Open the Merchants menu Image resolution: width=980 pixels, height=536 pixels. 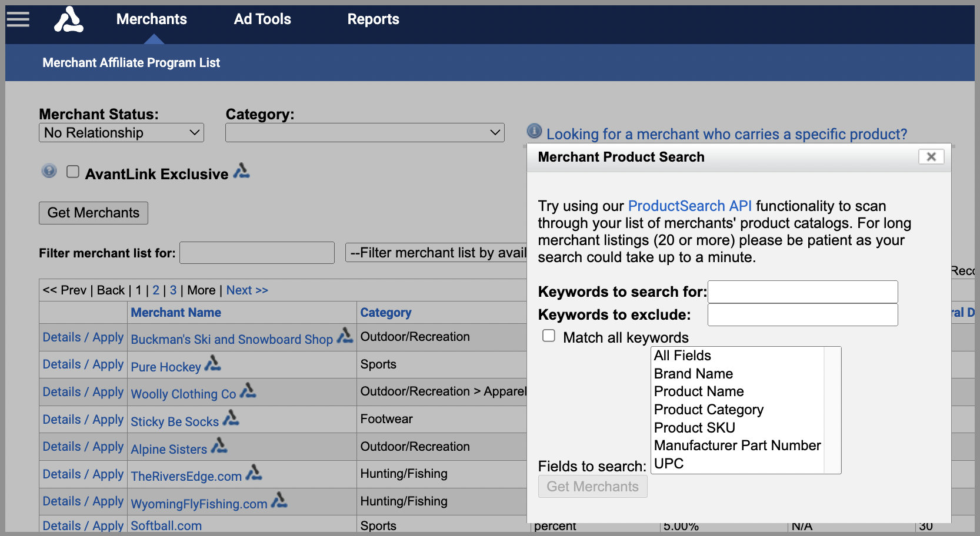152,19
